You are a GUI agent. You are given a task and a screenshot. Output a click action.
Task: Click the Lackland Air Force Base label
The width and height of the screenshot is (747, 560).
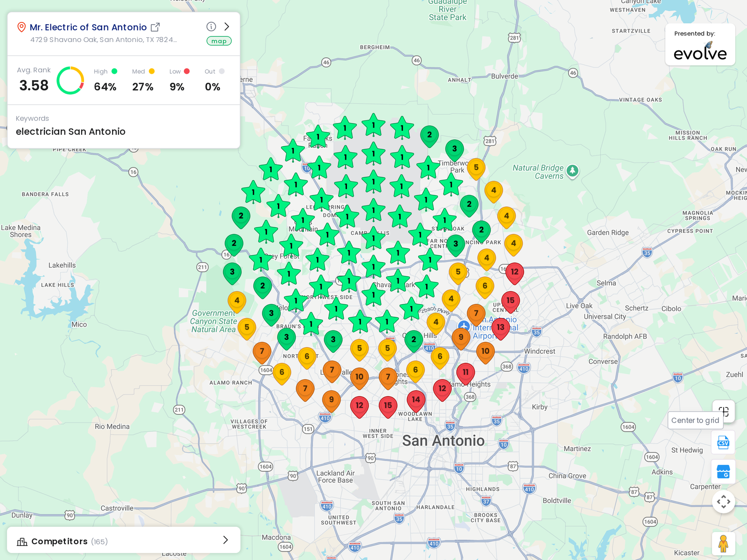(336, 476)
